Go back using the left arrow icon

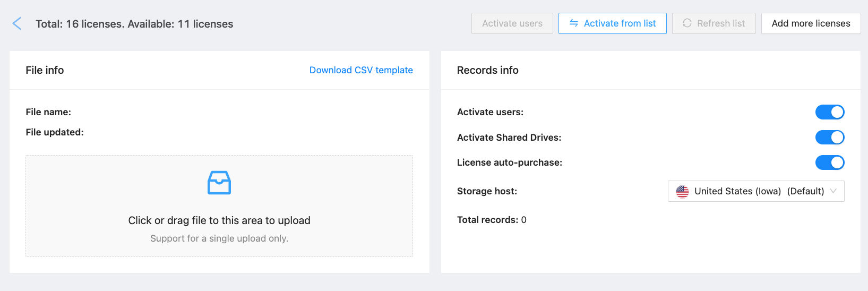coord(17,23)
